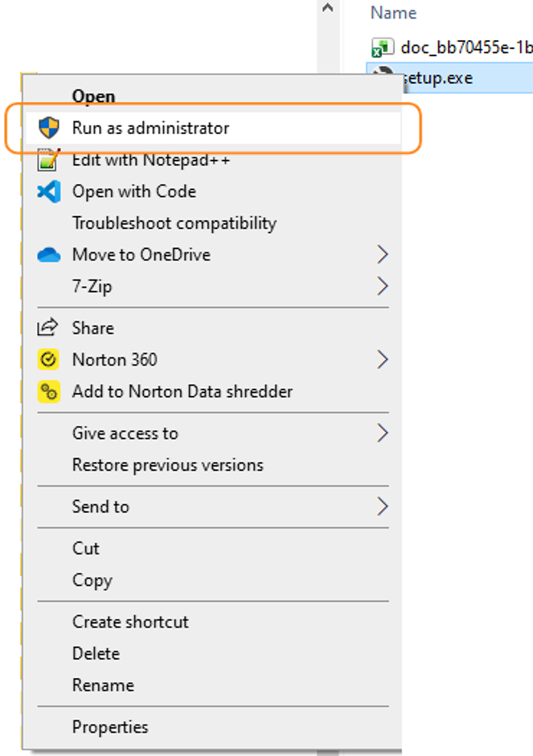Image resolution: width=533 pixels, height=756 pixels.
Task: Expand the Norton 360 submenu arrow
Action: (x=382, y=359)
